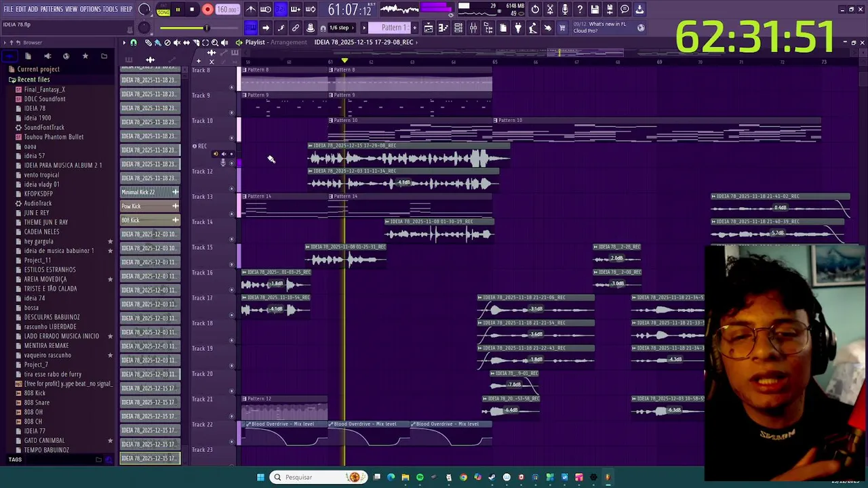Expand the Current project folder
The width and height of the screenshot is (868, 488).
(x=38, y=69)
